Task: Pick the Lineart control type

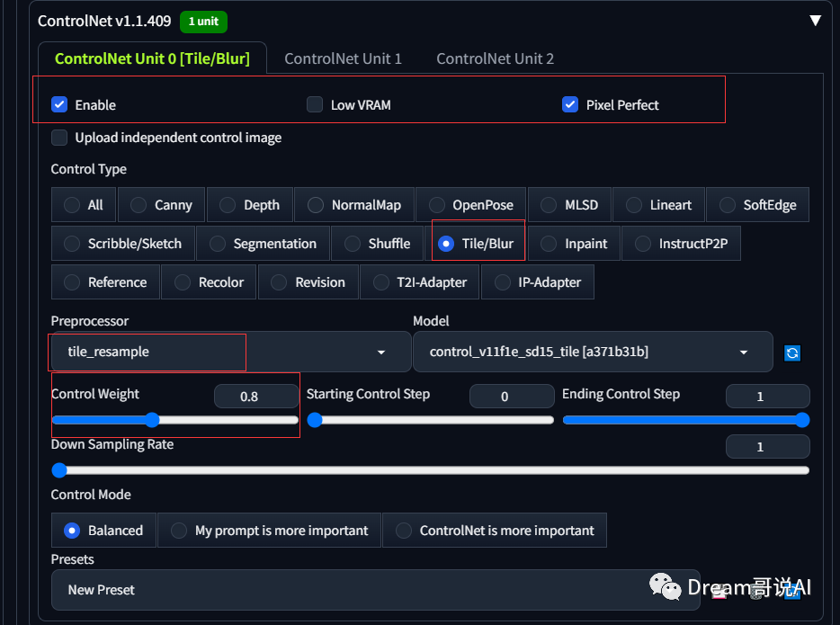Action: click(658, 204)
